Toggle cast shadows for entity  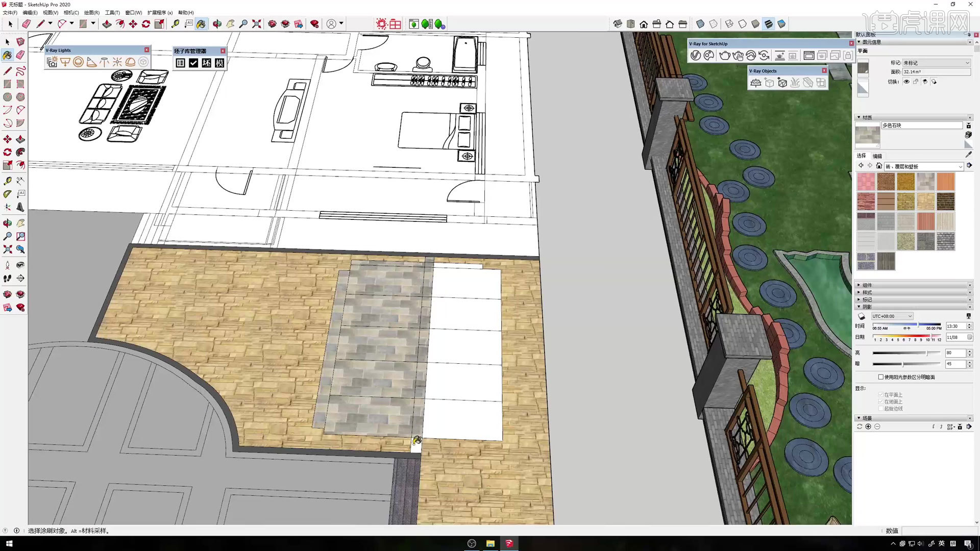pos(934,82)
